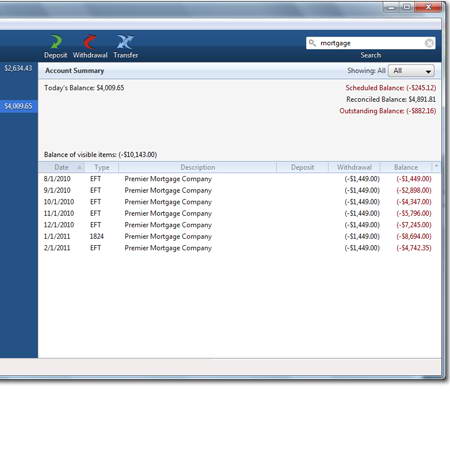Click the balance (-$7,245.00)
Viewport: 450px width, 450px height.
click(414, 225)
